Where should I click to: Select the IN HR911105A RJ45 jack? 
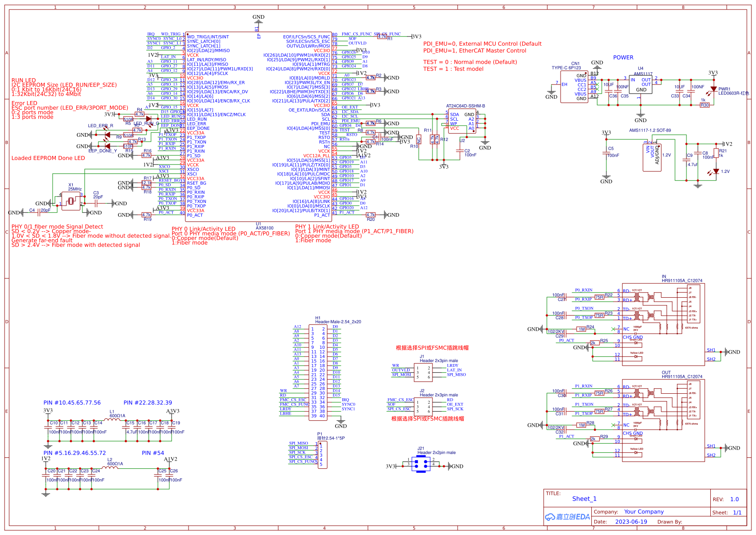pyautogui.click(x=664, y=325)
